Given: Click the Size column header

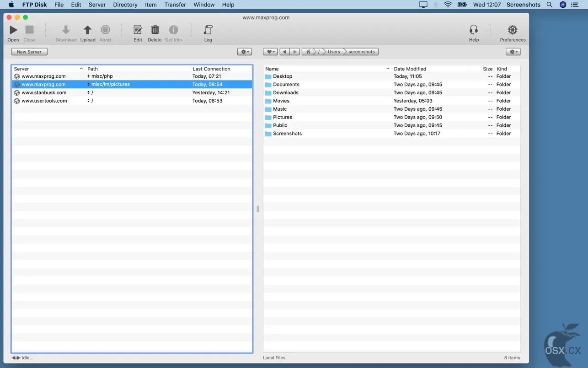Looking at the screenshot, I should [482, 69].
